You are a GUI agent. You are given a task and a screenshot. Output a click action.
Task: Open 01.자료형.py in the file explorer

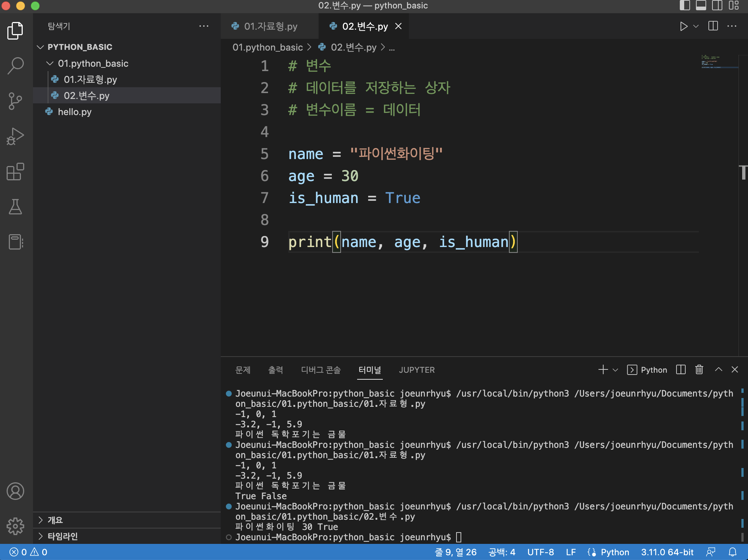[90, 80]
